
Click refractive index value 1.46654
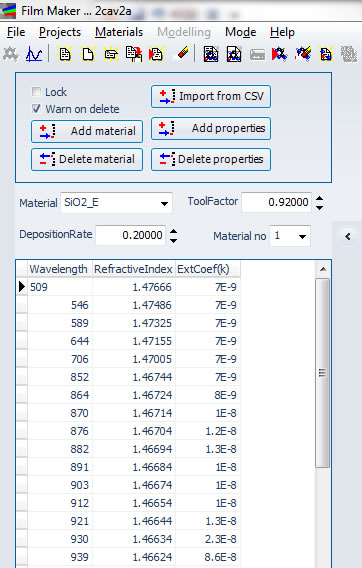point(134,503)
